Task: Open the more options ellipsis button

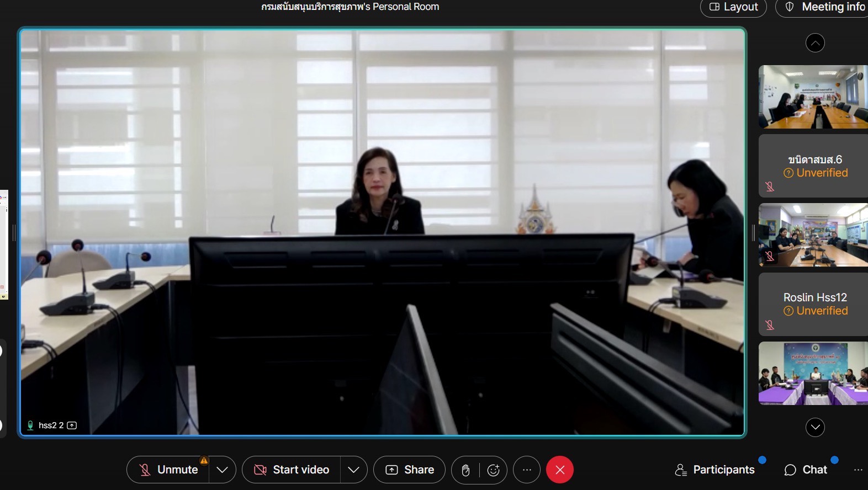Action: pyautogui.click(x=527, y=470)
